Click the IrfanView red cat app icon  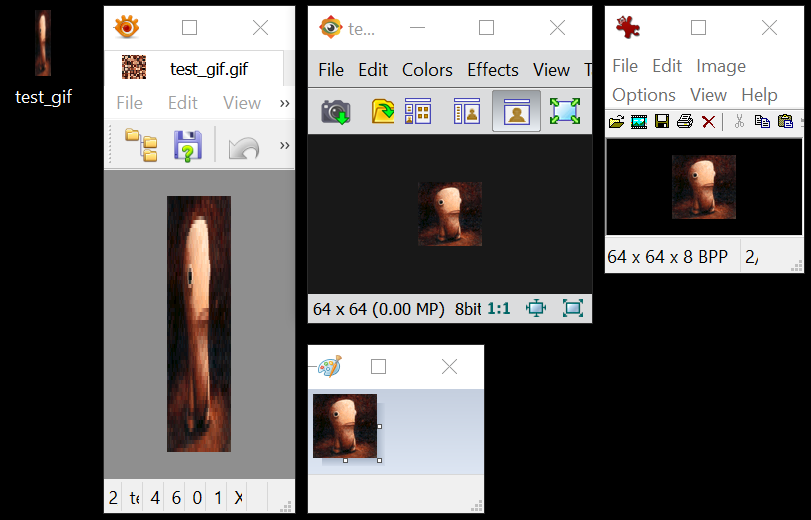(x=628, y=27)
